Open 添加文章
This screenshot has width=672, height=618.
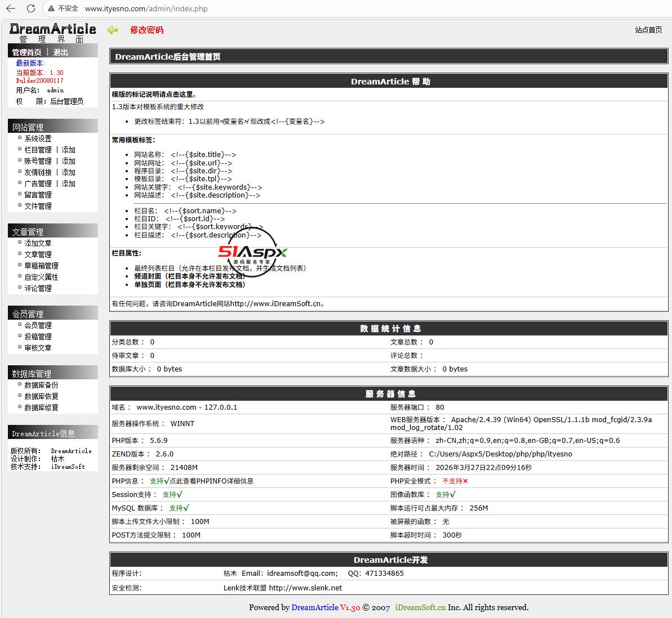pos(38,243)
